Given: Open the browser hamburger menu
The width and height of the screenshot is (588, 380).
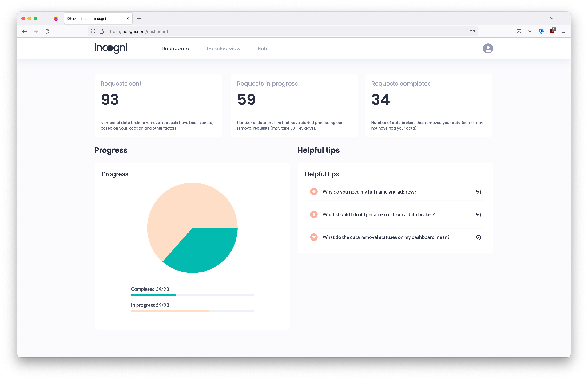Looking at the screenshot, I should 564,31.
